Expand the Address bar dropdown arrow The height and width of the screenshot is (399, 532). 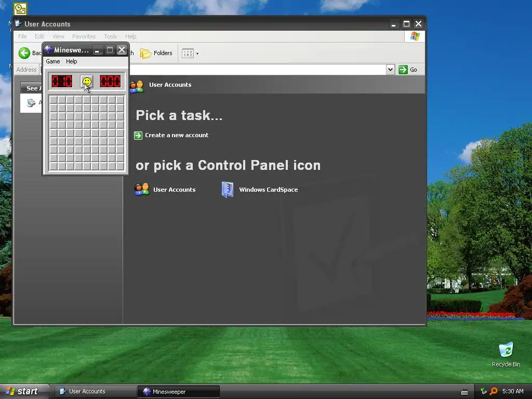pyautogui.click(x=390, y=70)
